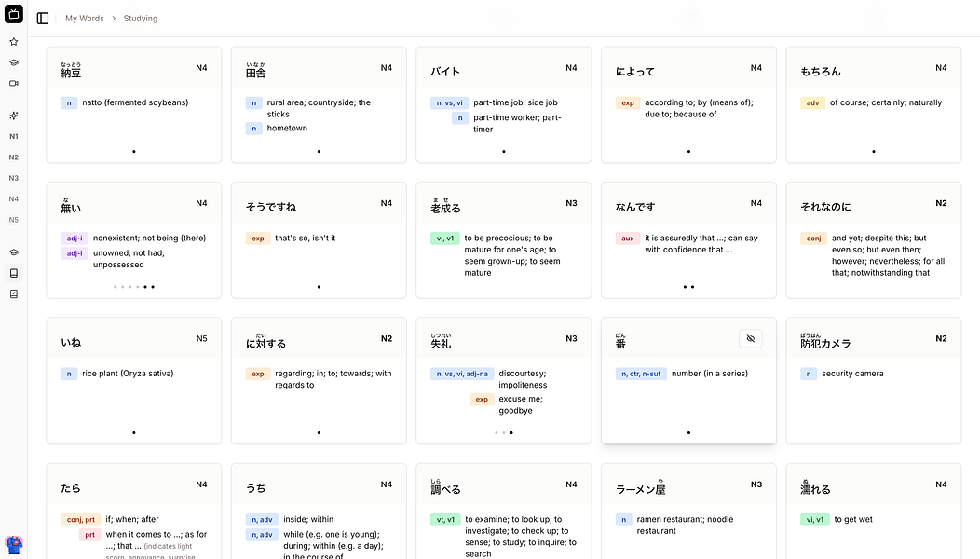
Task: Click the N5 badge on いね card
Action: (201, 338)
